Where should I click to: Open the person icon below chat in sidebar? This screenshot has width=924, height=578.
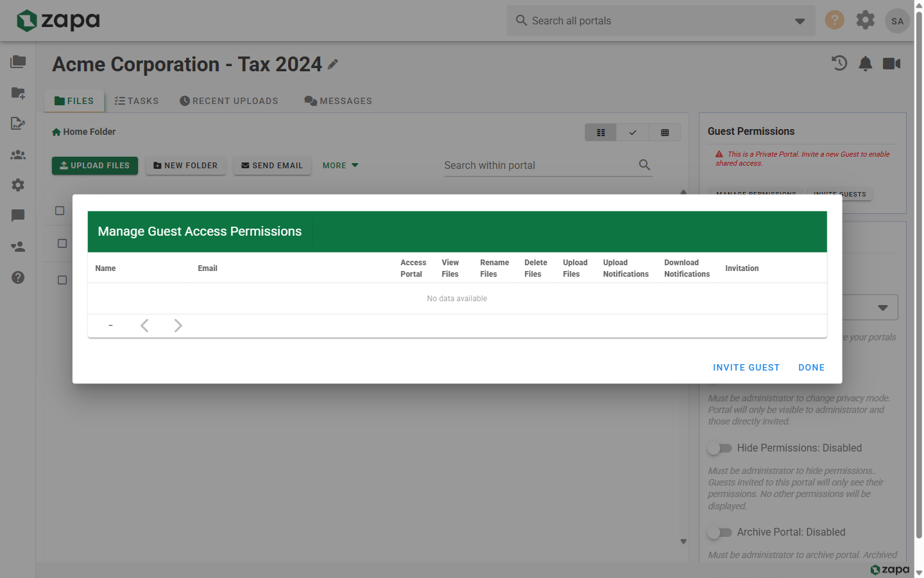18,247
